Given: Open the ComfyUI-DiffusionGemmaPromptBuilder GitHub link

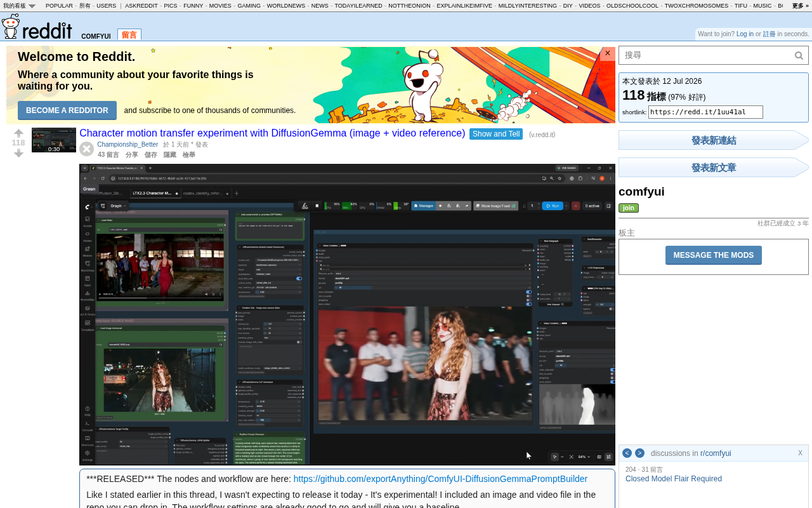Looking at the screenshot, I should coord(440,479).
